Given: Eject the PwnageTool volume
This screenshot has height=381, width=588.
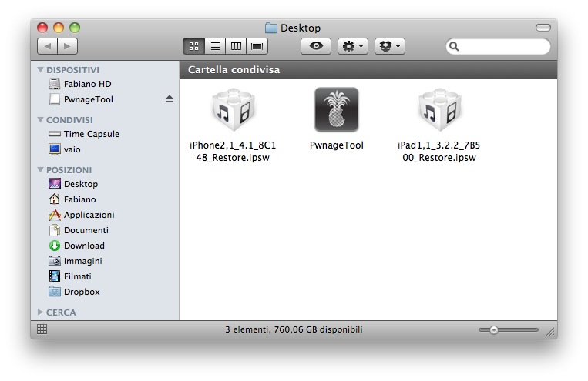Looking at the screenshot, I should point(170,99).
